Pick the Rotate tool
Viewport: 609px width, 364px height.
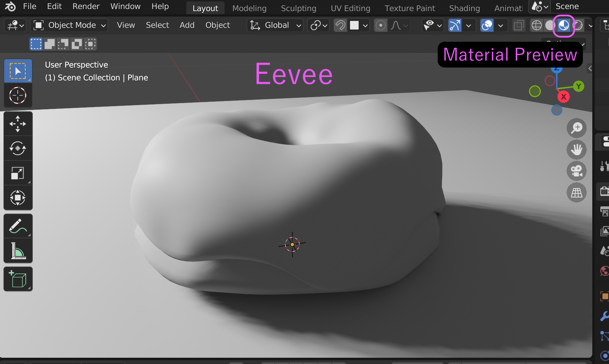pyautogui.click(x=18, y=148)
